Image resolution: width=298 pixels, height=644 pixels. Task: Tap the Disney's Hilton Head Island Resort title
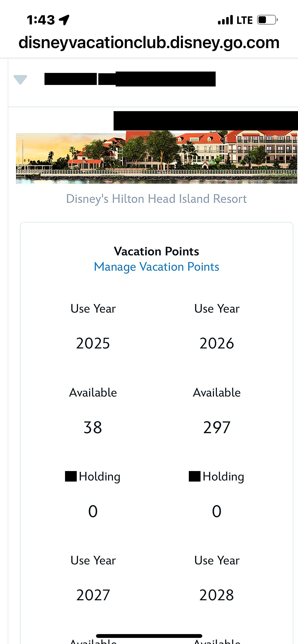pos(157,199)
